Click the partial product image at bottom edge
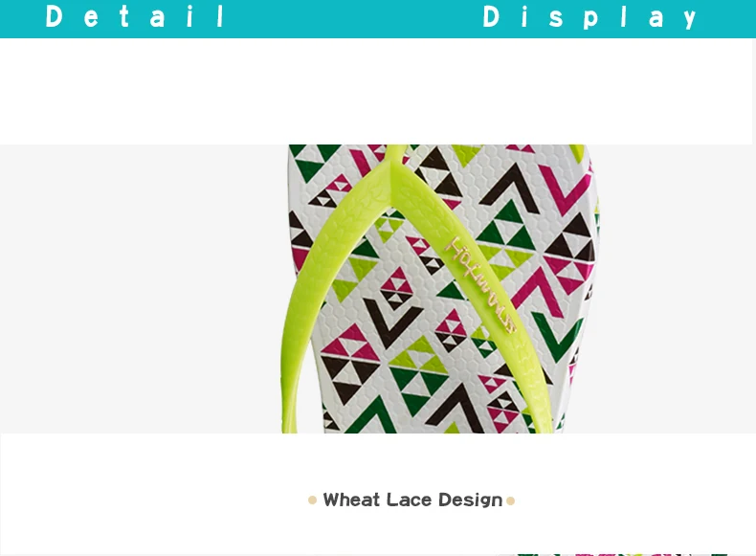The width and height of the screenshot is (756, 556). (x=612, y=554)
